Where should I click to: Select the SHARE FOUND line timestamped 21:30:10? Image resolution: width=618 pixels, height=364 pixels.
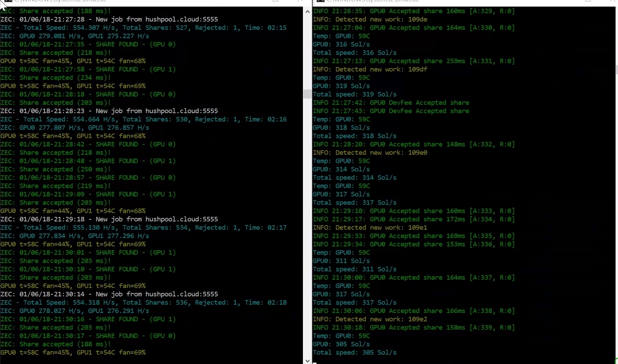click(88, 269)
